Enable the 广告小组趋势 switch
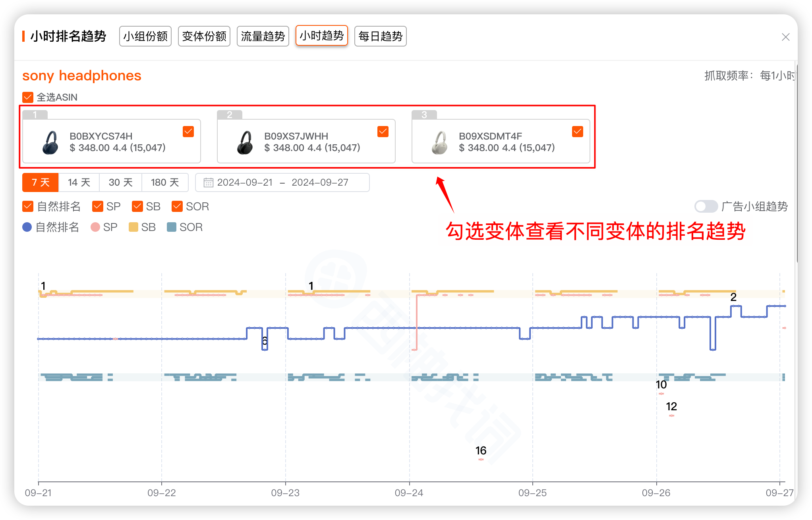 coord(706,206)
